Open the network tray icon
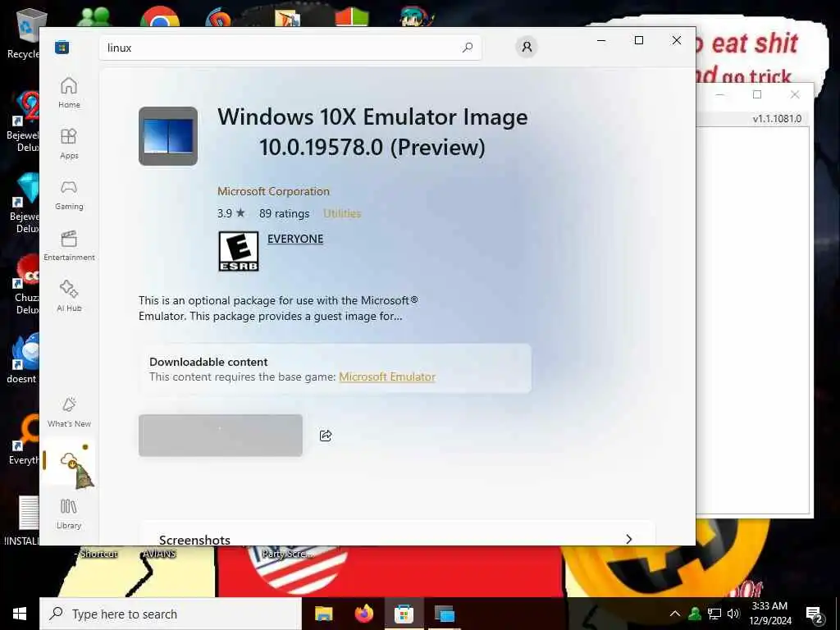 pos(714,614)
